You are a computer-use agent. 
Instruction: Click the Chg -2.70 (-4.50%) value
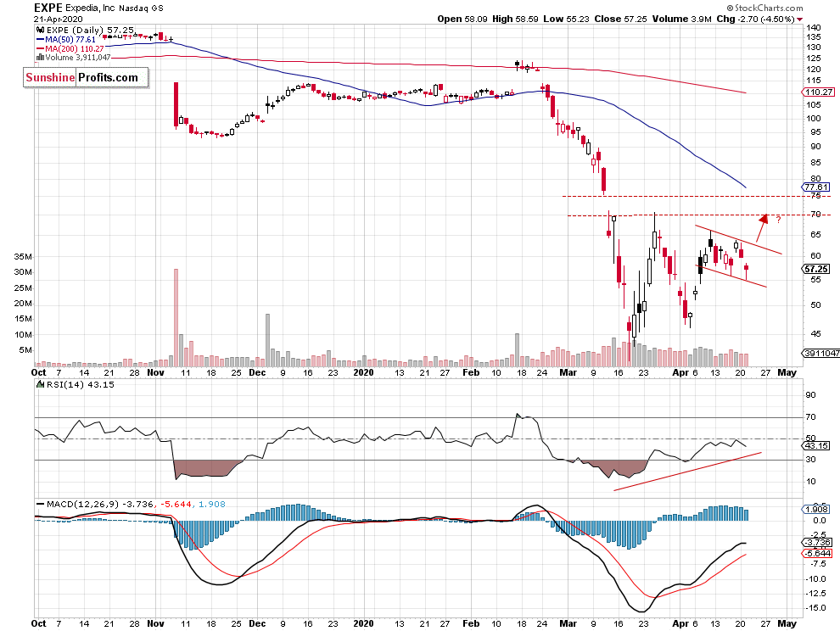tap(755, 19)
